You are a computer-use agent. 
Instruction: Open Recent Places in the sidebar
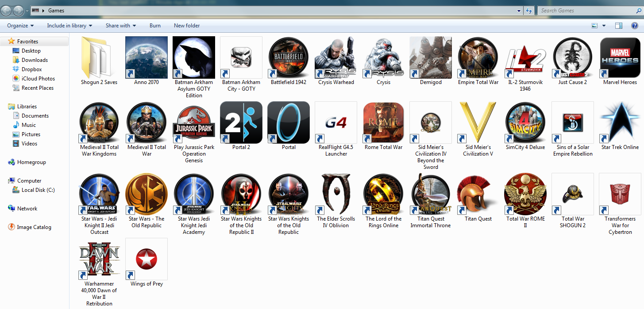pos(38,88)
